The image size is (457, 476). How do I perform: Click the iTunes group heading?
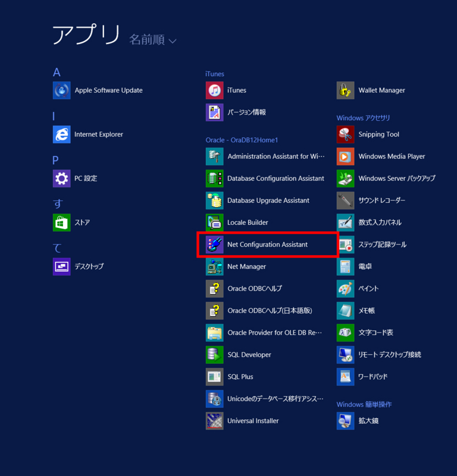[215, 74]
